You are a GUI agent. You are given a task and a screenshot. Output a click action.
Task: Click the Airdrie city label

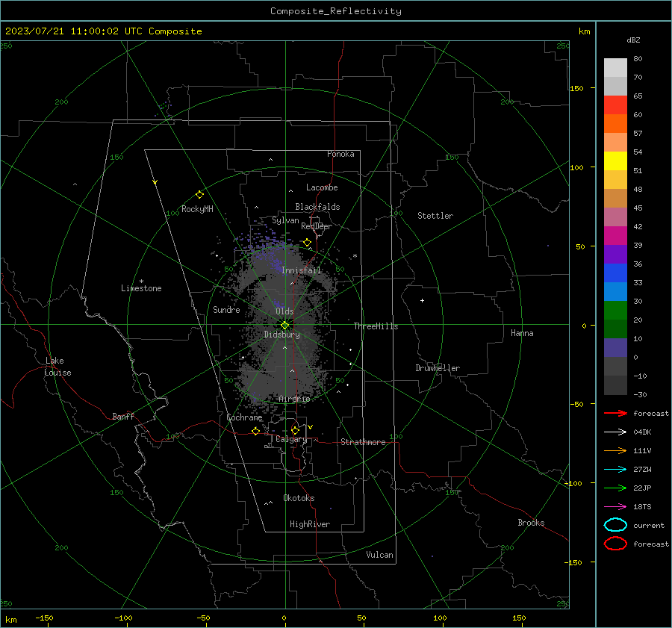click(x=294, y=399)
